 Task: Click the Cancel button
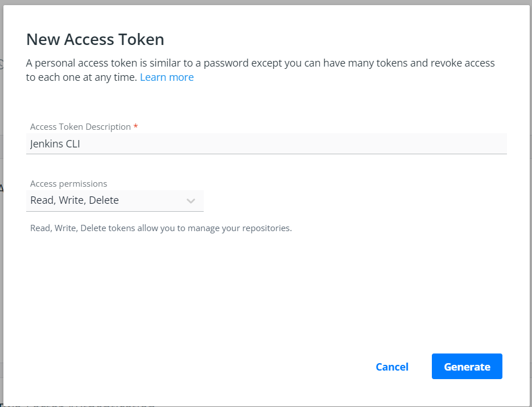(x=392, y=367)
